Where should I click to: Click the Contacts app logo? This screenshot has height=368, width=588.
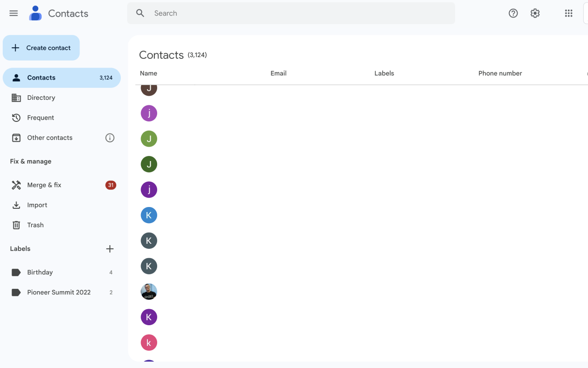(35, 13)
